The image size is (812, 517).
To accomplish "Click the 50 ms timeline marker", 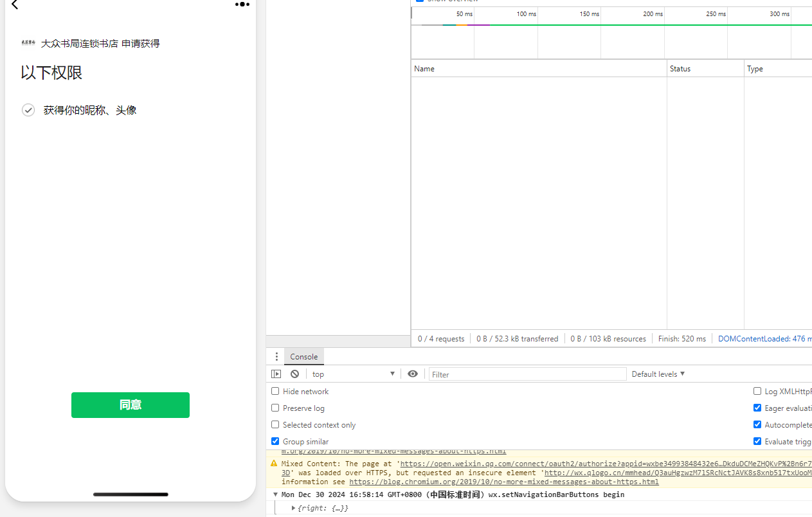I will click(x=465, y=14).
